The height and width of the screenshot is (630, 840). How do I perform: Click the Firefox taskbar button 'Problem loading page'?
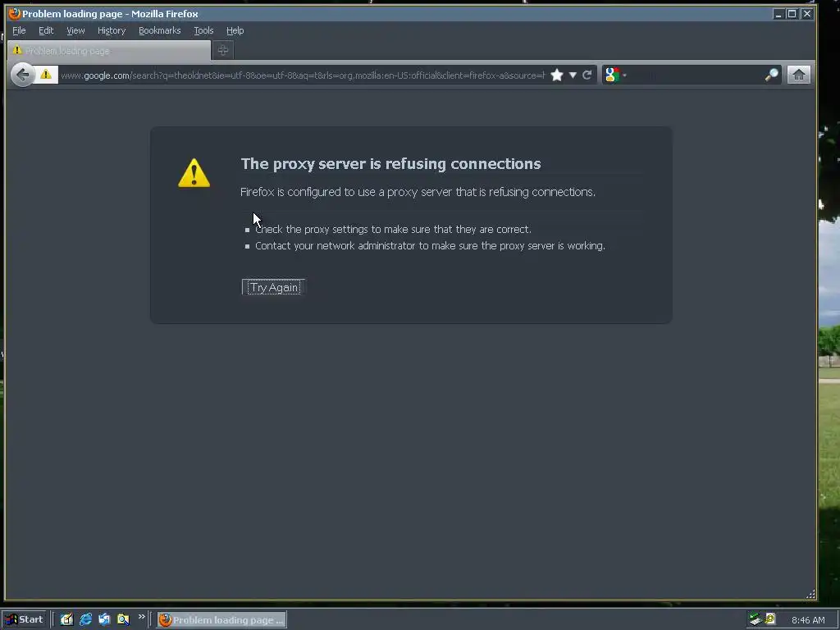point(221,620)
